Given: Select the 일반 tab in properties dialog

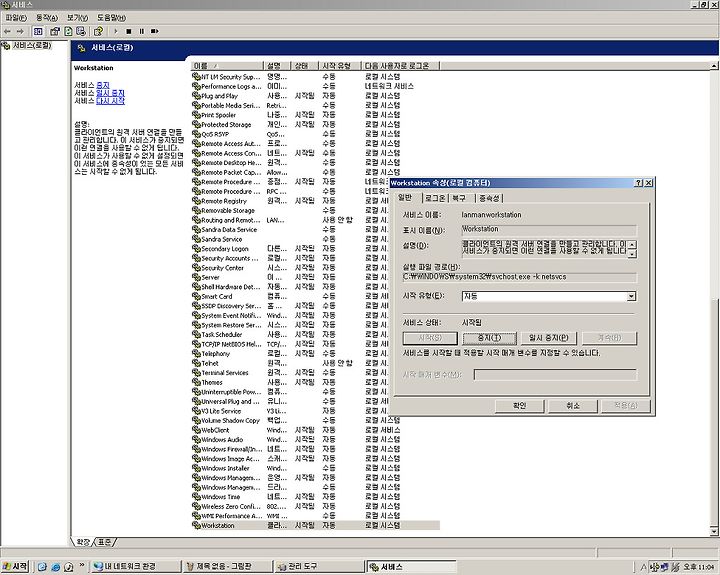Looking at the screenshot, I should (x=405, y=197).
